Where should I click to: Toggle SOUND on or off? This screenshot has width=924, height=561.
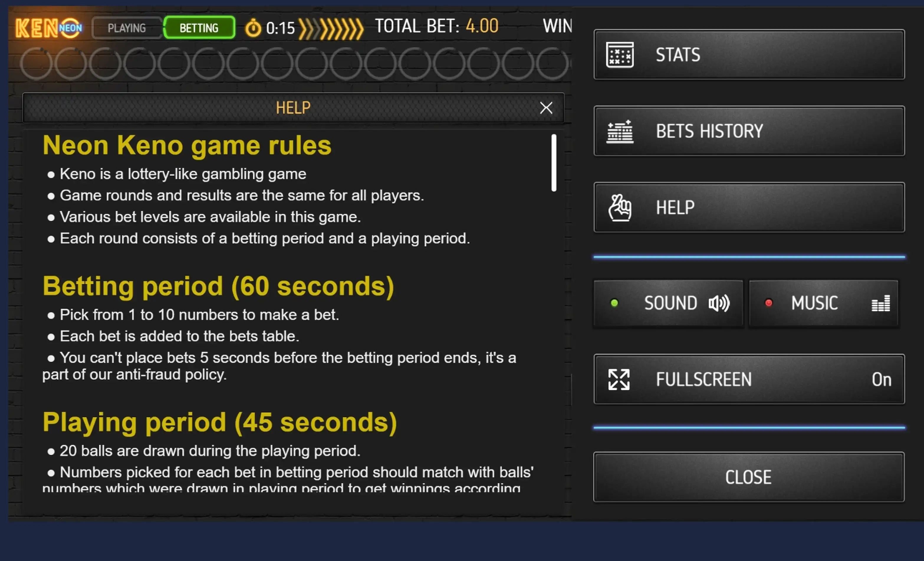click(x=667, y=303)
